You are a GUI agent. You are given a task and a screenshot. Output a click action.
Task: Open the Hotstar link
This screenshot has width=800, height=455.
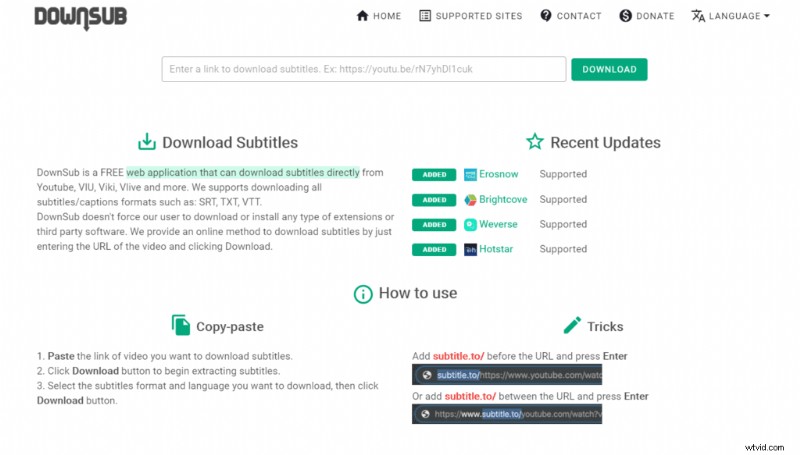(496, 249)
